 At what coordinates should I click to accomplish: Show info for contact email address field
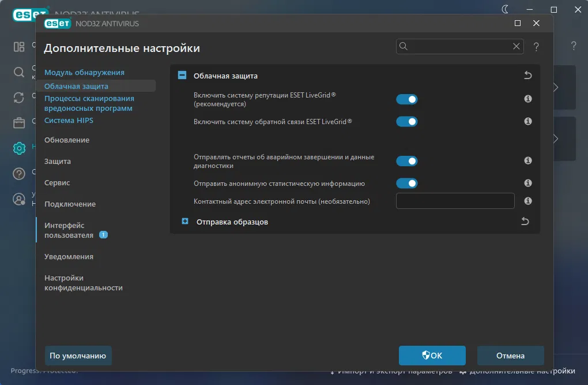click(528, 201)
